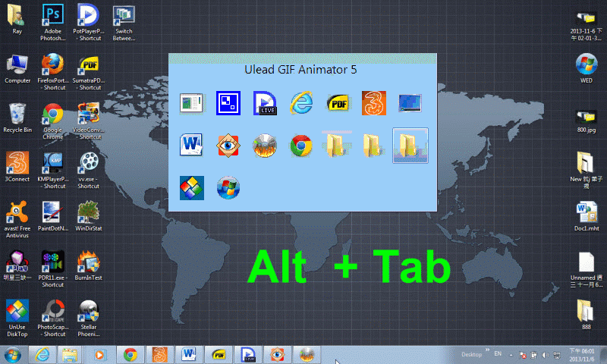The width and height of the screenshot is (607, 364).
Task: Select the PaintDotNet desktop icon
Action: (53, 216)
